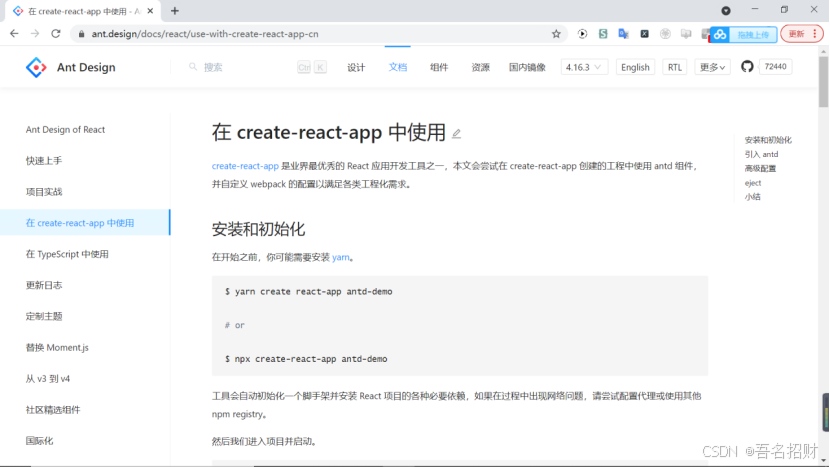Open the 组件 navigation menu
Screen dimensions: 830x467
pyautogui.click(x=439, y=67)
